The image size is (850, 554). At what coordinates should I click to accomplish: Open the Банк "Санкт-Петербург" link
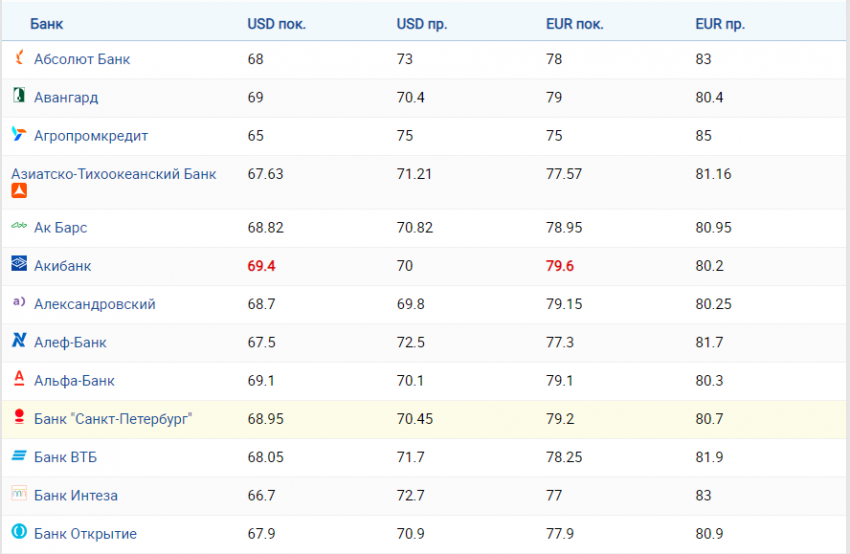[x=113, y=419]
